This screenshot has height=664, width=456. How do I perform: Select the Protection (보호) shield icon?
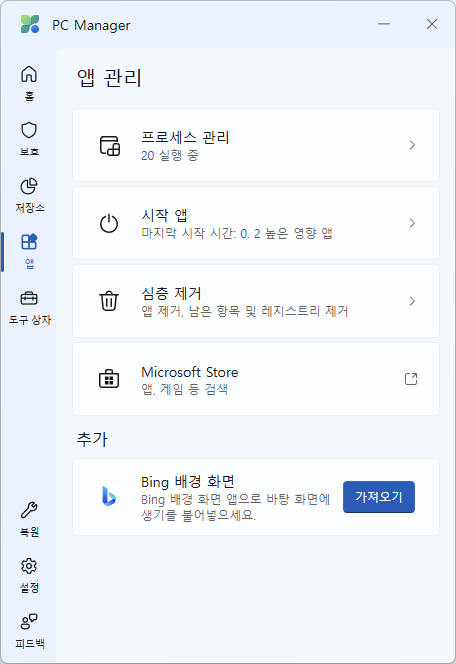[29, 130]
